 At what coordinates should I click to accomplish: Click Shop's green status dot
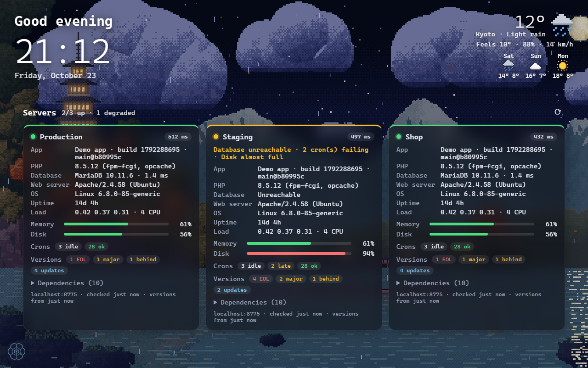click(399, 137)
